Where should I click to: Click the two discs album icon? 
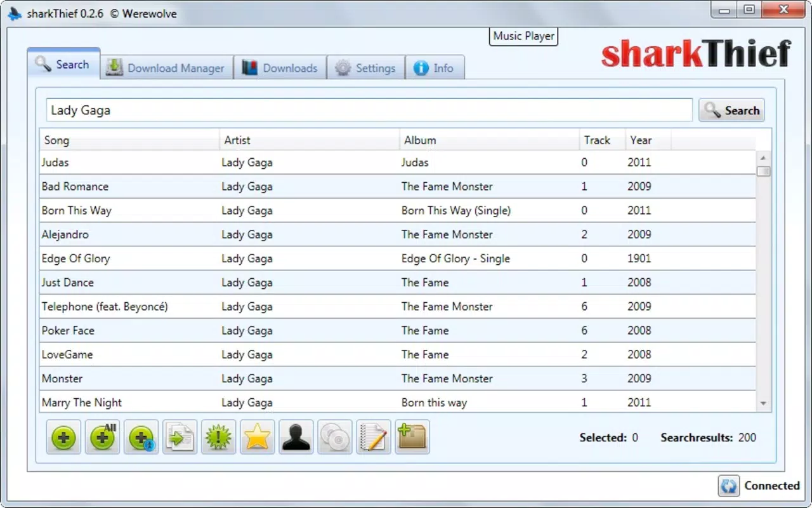[334, 437]
